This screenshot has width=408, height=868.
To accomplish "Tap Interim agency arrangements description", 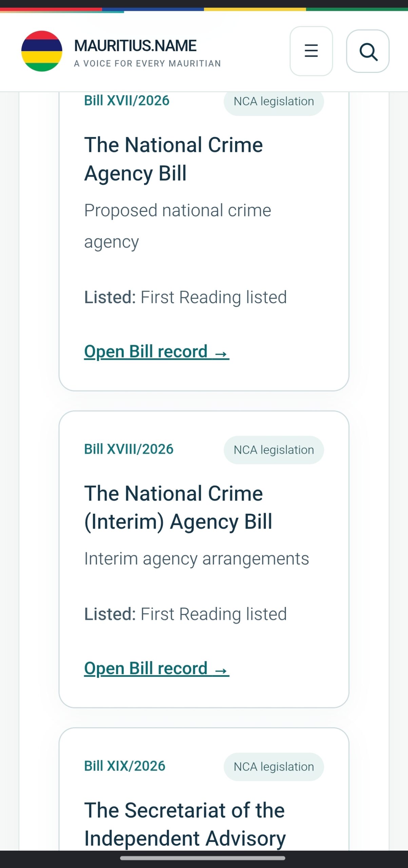I will [197, 559].
